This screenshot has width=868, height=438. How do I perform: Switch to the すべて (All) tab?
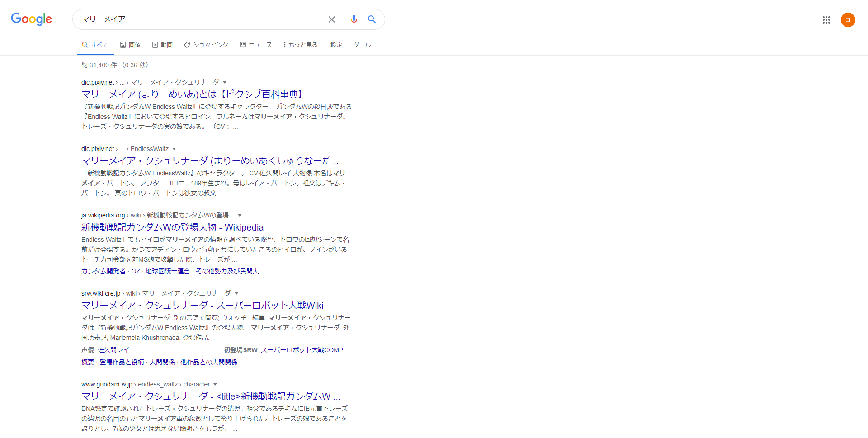tap(95, 45)
